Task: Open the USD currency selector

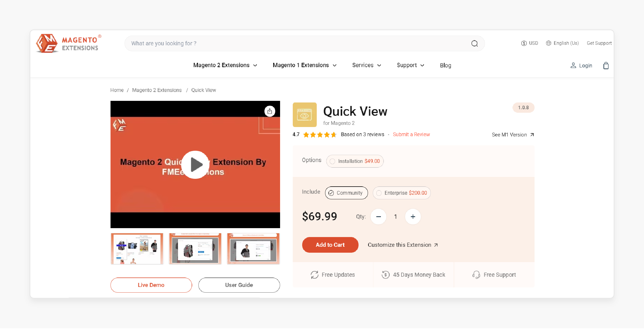Action: (529, 43)
